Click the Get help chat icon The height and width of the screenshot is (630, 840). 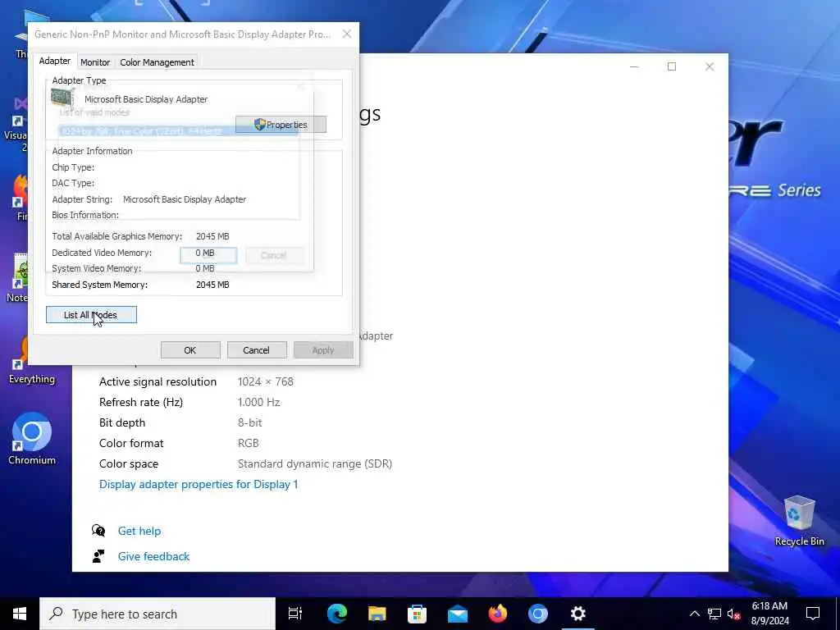(98, 531)
